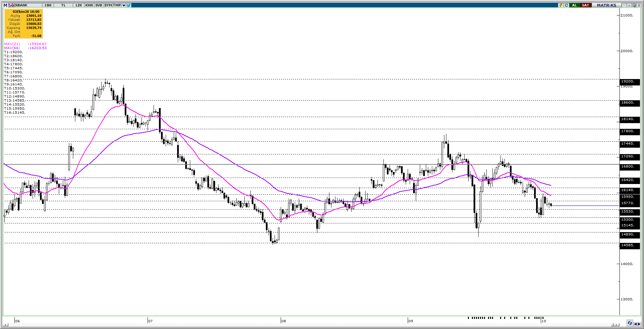The width and height of the screenshot is (644, 329).
Task: Step chart back with blue left arrow
Action: pyautogui.click(x=635, y=324)
